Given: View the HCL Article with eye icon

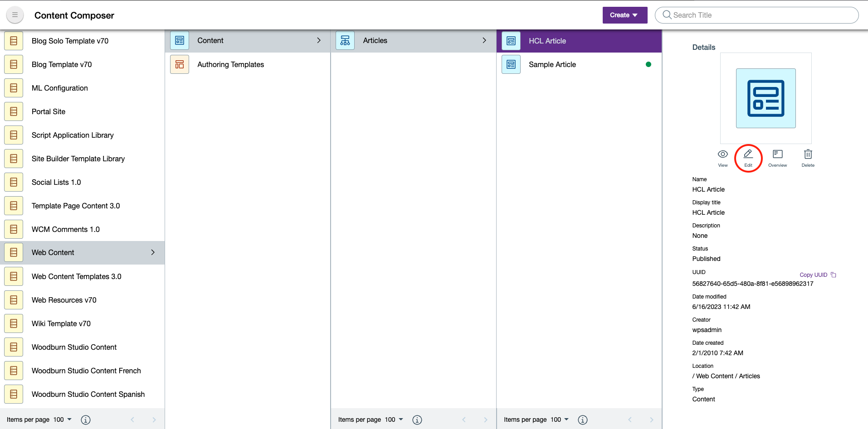Looking at the screenshot, I should 723,158.
